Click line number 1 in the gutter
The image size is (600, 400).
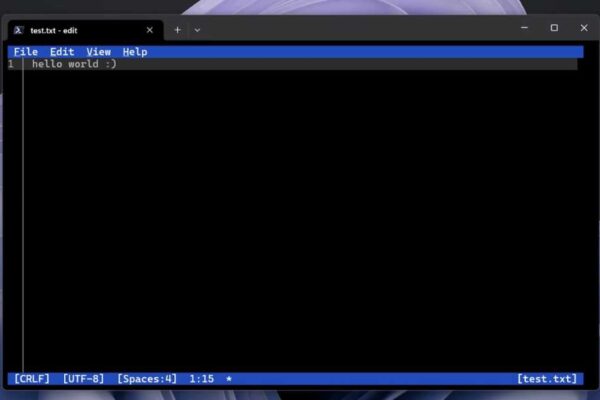(x=11, y=64)
